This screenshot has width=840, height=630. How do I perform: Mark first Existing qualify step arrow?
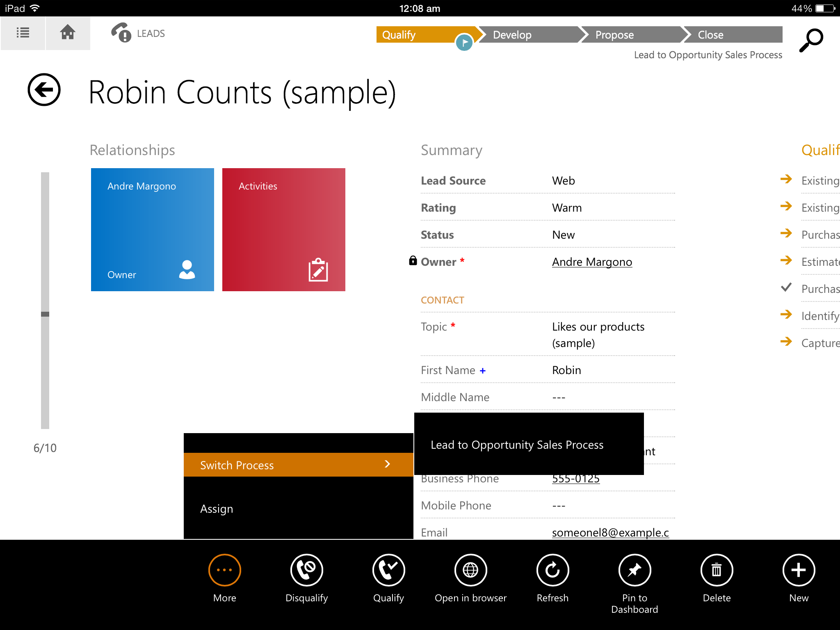(x=786, y=179)
